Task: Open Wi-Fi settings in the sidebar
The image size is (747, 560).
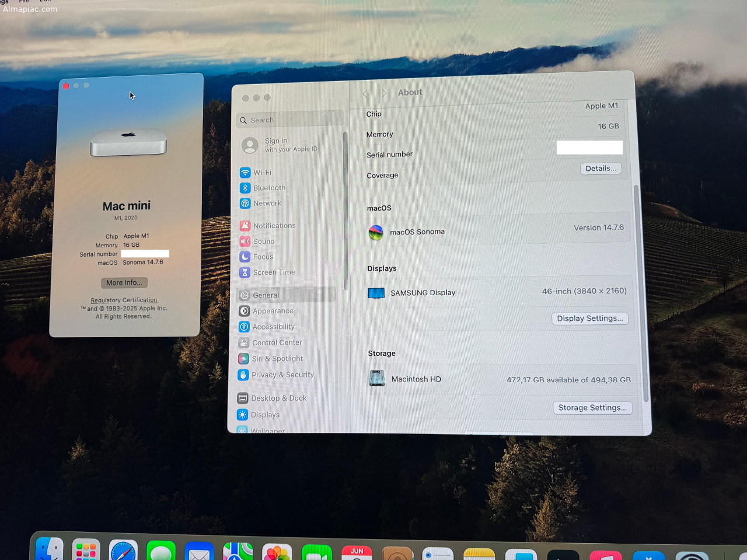Action: pyautogui.click(x=256, y=173)
